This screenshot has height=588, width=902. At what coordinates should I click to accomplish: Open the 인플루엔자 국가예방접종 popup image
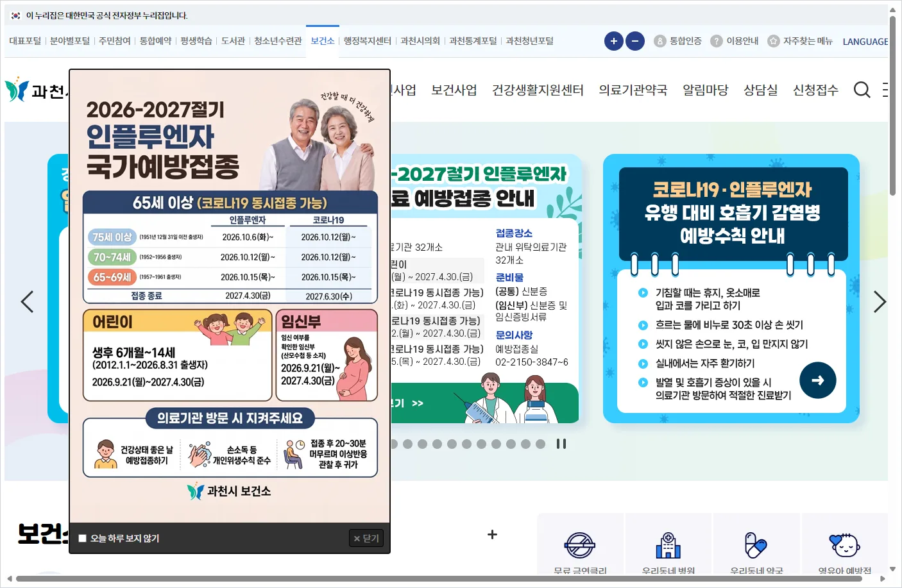click(230, 296)
